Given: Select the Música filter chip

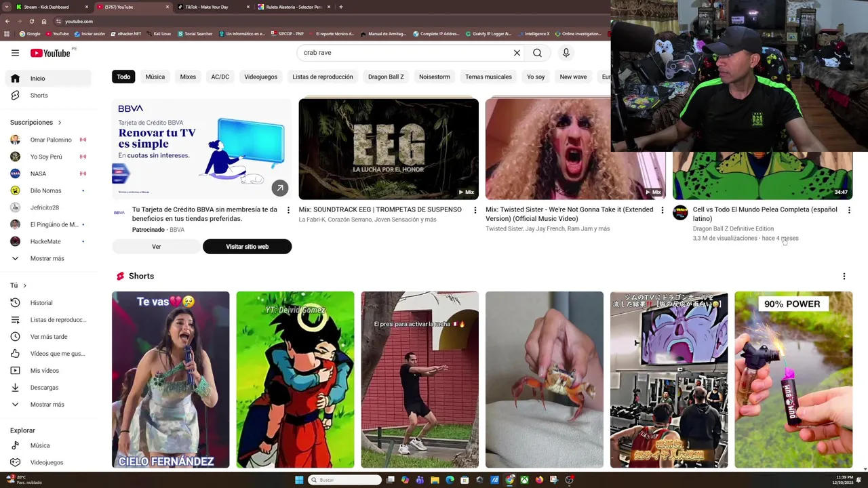Looking at the screenshot, I should 155,77.
